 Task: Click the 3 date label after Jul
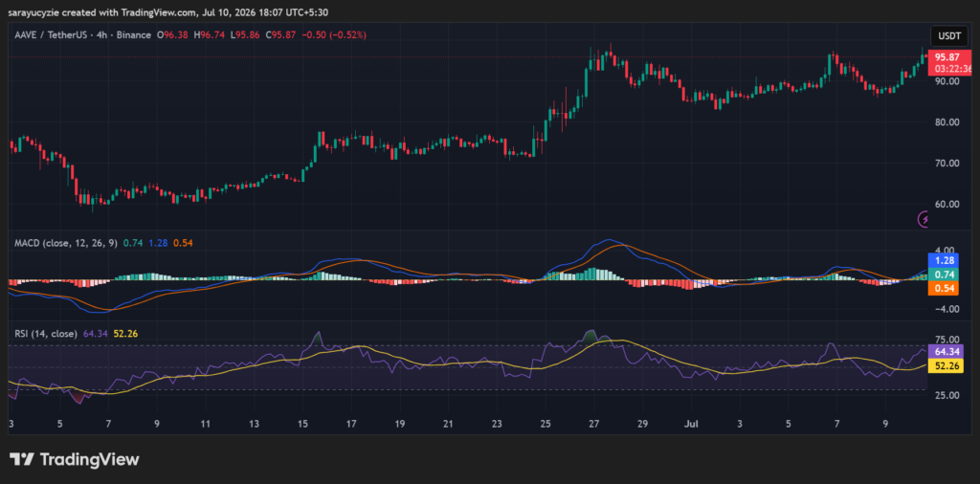(x=740, y=424)
